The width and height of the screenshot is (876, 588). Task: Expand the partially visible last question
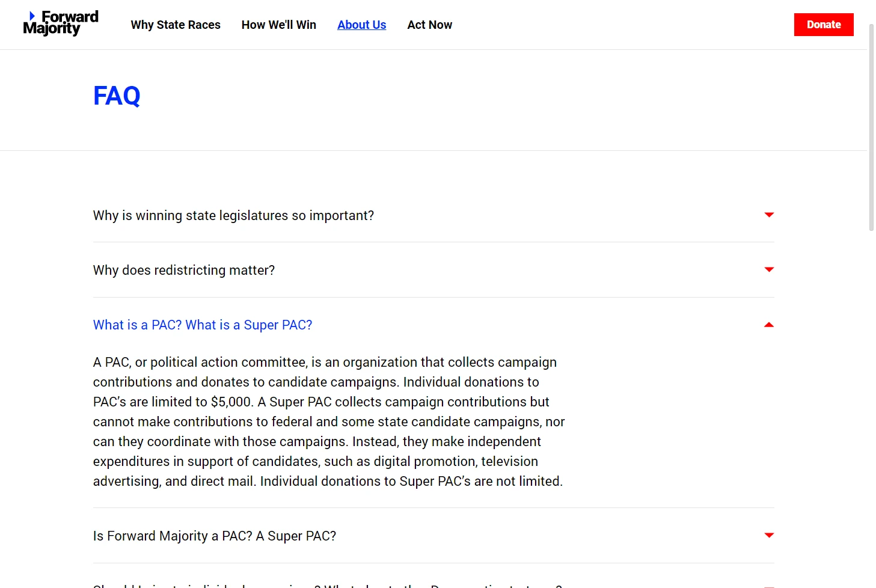[328, 585]
